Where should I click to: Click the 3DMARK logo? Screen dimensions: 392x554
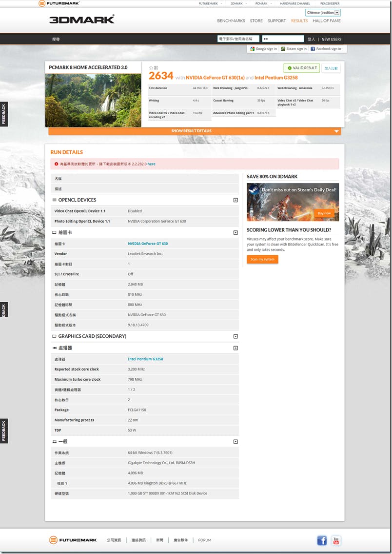[x=82, y=20]
